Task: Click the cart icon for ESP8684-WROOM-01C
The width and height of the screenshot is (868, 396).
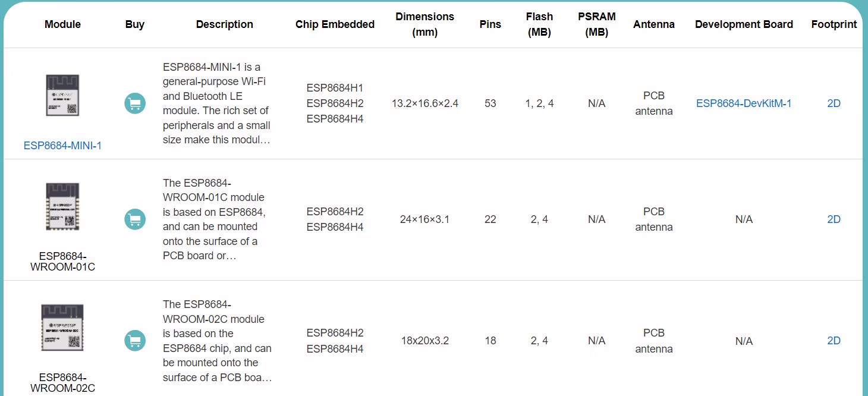Action: click(135, 219)
